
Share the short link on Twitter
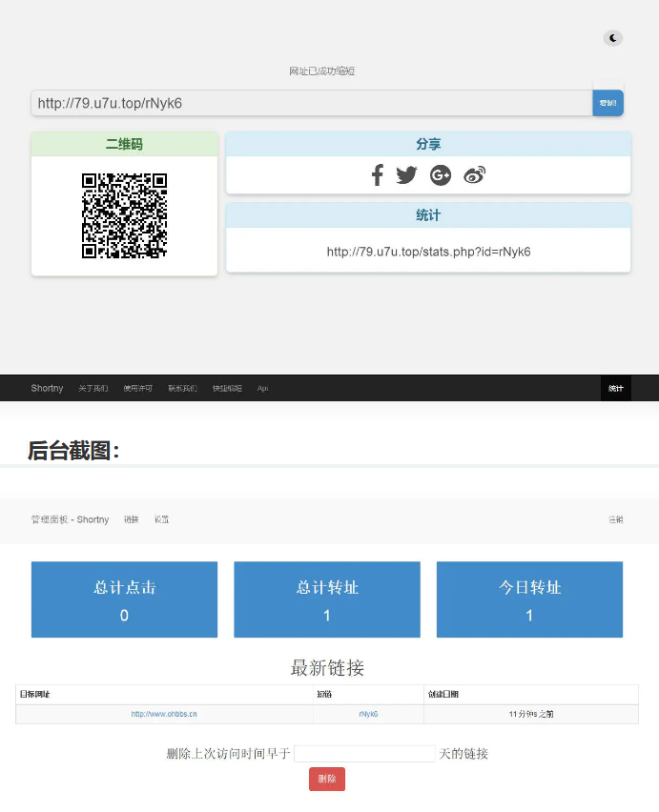point(406,175)
